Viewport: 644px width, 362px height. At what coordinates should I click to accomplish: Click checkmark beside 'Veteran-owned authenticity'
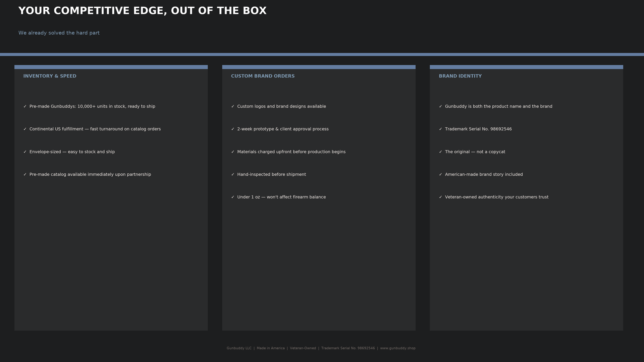440,197
